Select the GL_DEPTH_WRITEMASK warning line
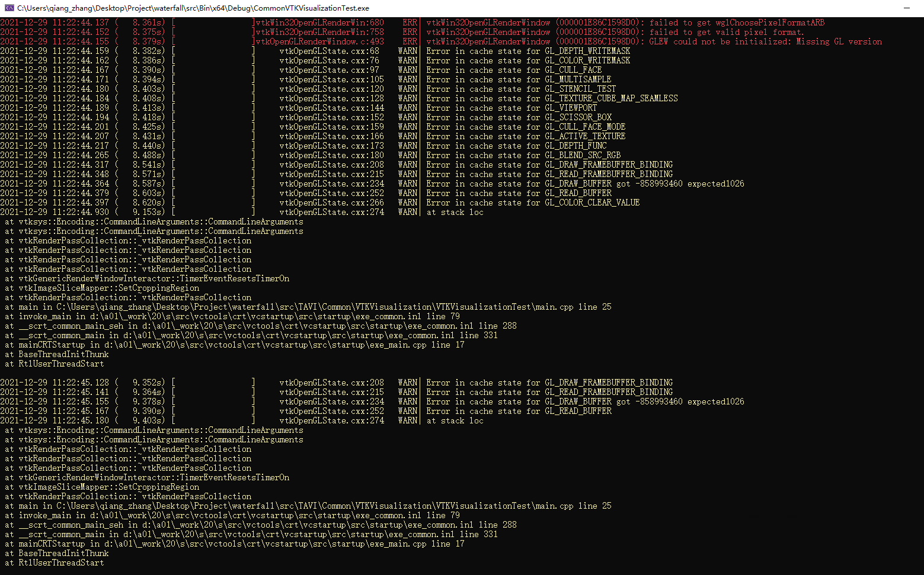The height and width of the screenshot is (575, 924). pyautogui.click(x=528, y=51)
